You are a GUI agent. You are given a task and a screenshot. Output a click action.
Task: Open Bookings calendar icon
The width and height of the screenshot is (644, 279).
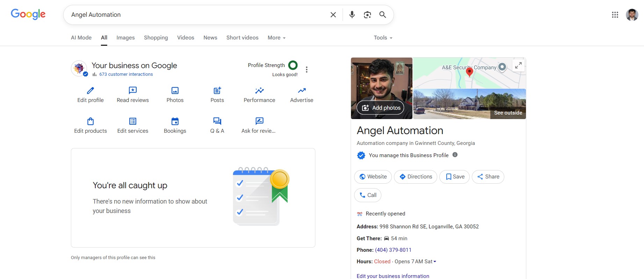(175, 121)
